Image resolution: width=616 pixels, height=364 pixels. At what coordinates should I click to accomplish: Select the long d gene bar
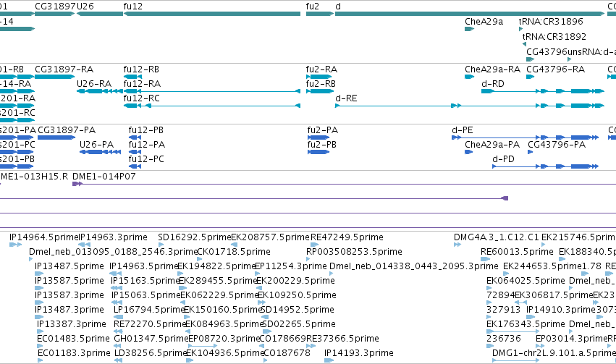tap(470, 14)
